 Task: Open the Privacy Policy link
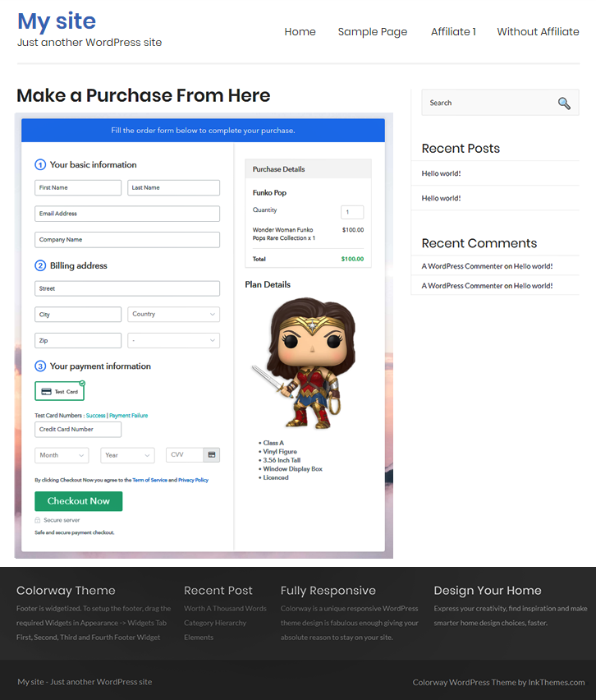193,480
